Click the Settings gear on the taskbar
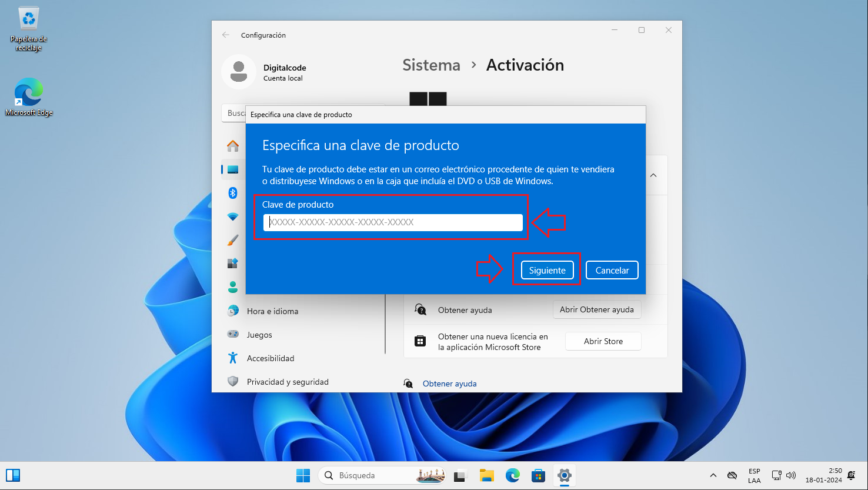 (565, 475)
